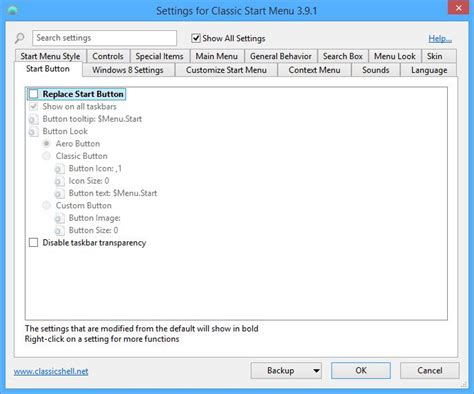Open the Sounds tab
Screen dimensions: 474x394
[x=376, y=70]
